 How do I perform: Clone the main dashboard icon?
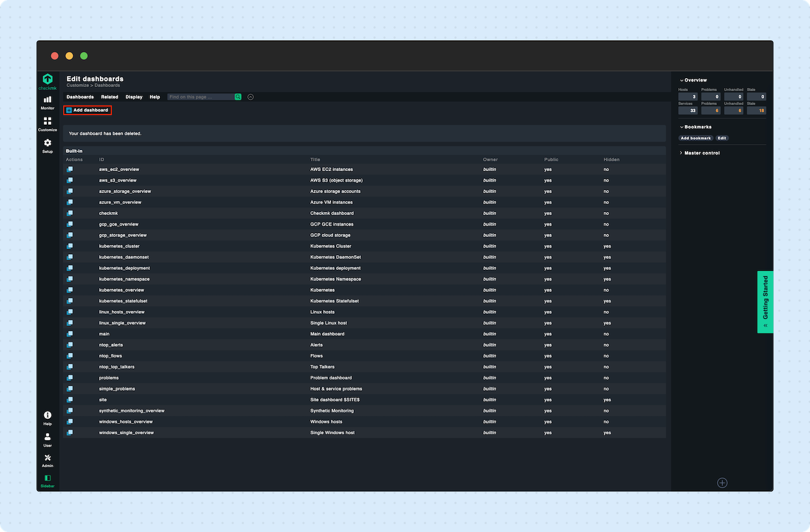(x=70, y=334)
